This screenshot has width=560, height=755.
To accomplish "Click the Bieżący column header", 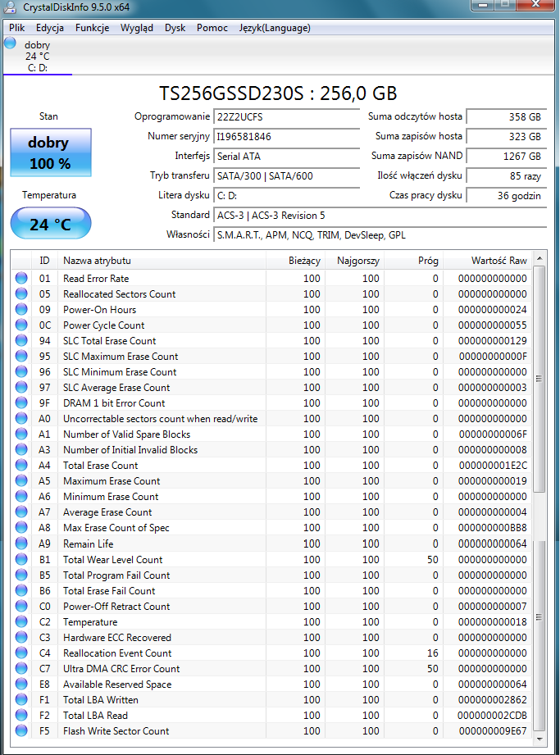I will [295, 261].
